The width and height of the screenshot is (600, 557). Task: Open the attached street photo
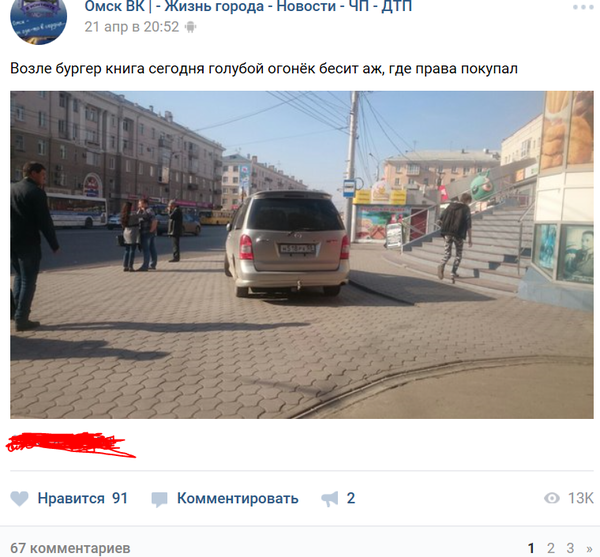(x=302, y=255)
